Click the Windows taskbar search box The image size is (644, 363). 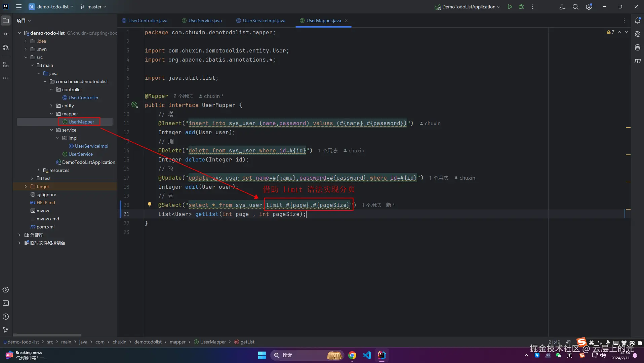(307, 355)
